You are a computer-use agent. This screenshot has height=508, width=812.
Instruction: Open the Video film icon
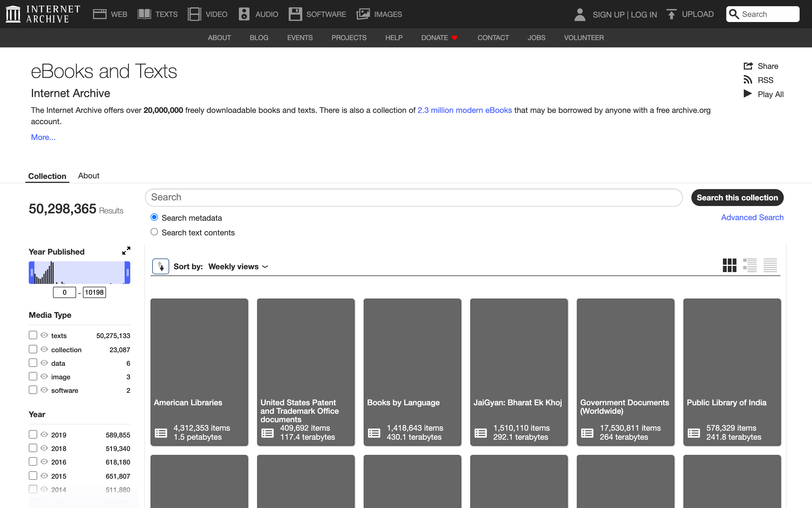(x=194, y=14)
